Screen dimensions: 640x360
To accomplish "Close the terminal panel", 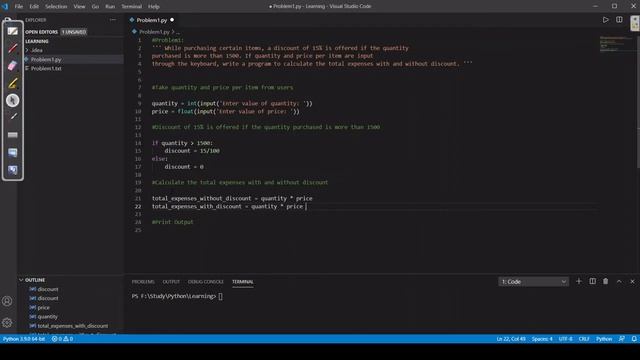I will tap(632, 281).
